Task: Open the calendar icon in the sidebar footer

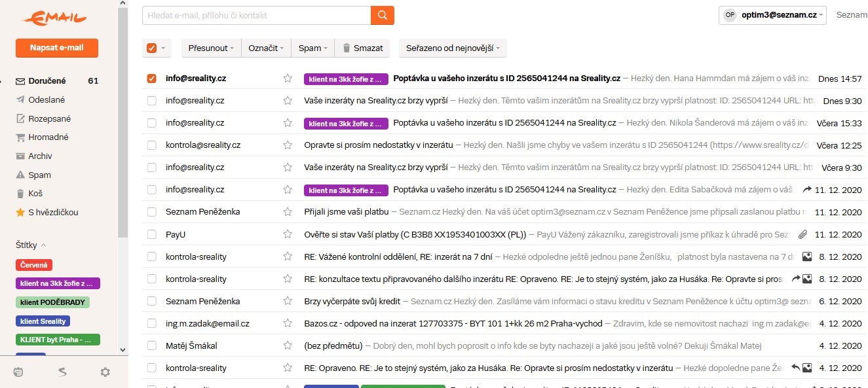Action: pos(18,372)
